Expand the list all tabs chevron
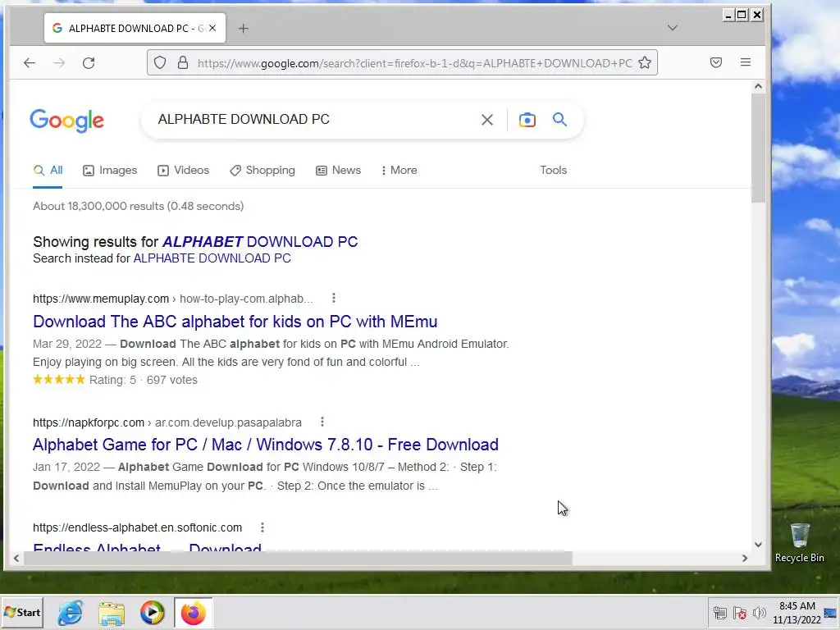Viewport: 840px width, 630px height. coord(673,28)
